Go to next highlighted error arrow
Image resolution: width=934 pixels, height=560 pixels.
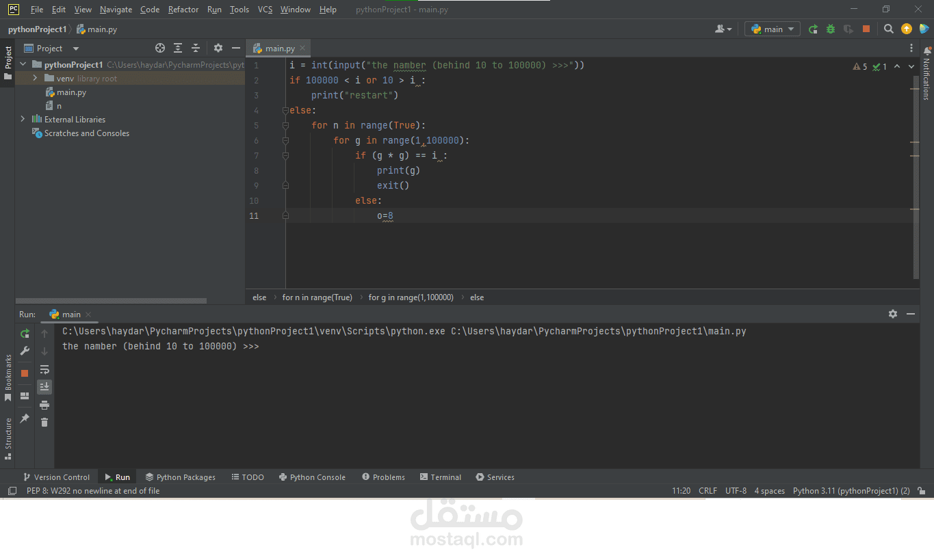tap(911, 66)
